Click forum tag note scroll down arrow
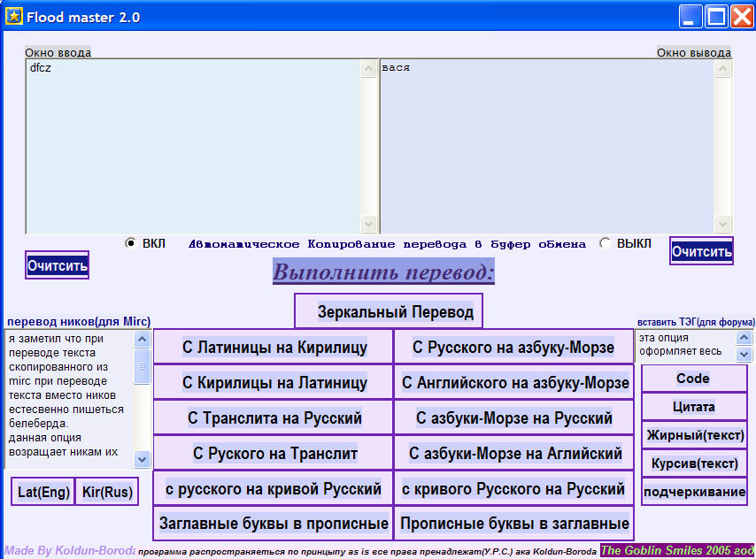 click(x=744, y=354)
